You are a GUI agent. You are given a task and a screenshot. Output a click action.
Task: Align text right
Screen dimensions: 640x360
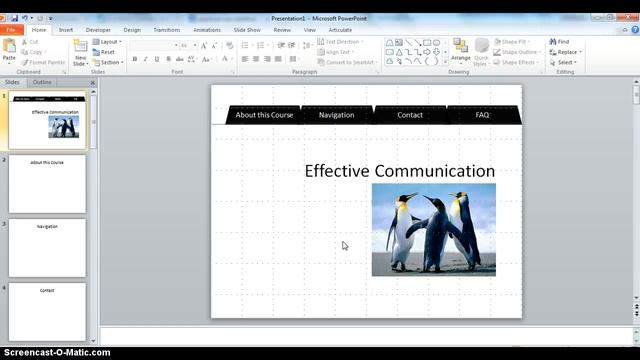(x=267, y=59)
